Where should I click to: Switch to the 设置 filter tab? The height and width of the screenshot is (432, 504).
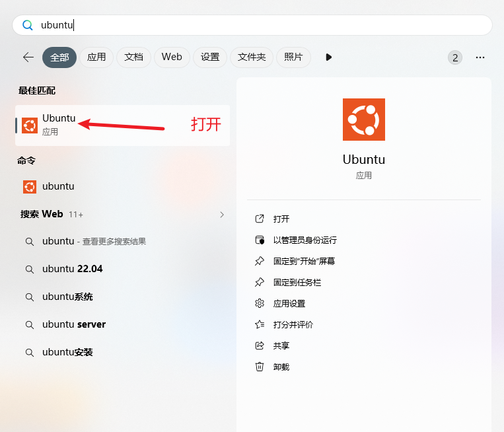click(x=210, y=57)
